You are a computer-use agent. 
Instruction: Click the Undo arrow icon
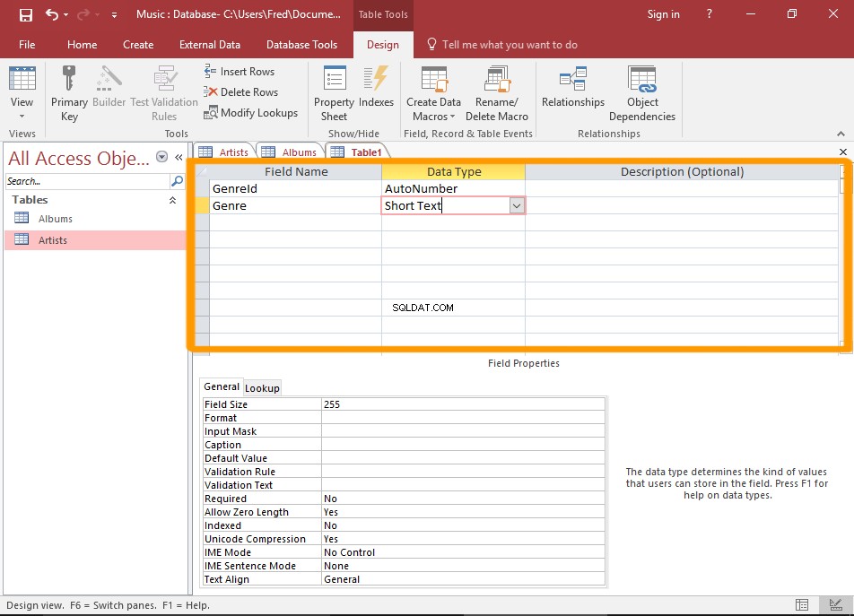(52, 14)
